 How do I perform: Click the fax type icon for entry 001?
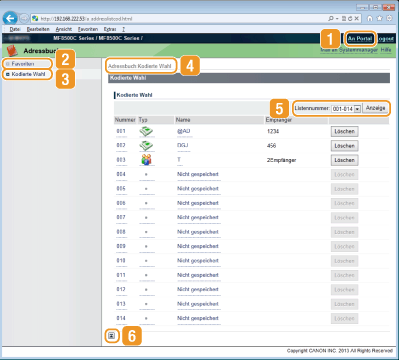pyautogui.click(x=146, y=131)
